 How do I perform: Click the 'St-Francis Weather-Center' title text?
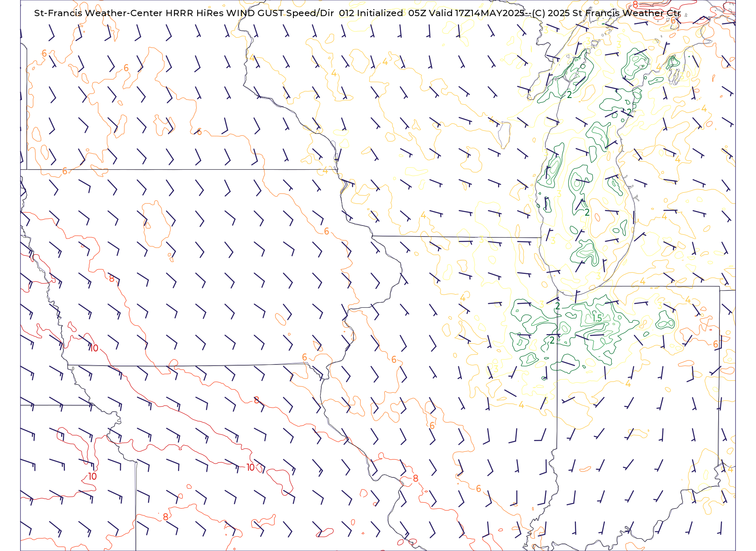click(98, 13)
